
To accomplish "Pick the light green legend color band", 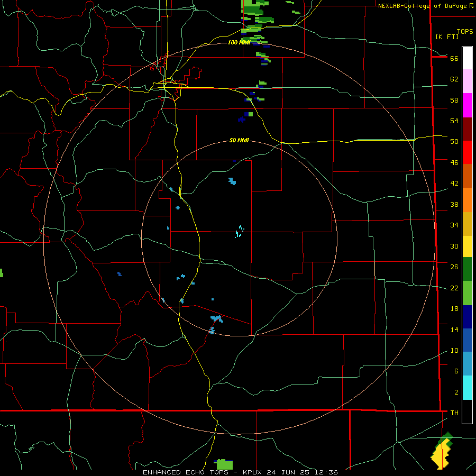I will (467, 293).
